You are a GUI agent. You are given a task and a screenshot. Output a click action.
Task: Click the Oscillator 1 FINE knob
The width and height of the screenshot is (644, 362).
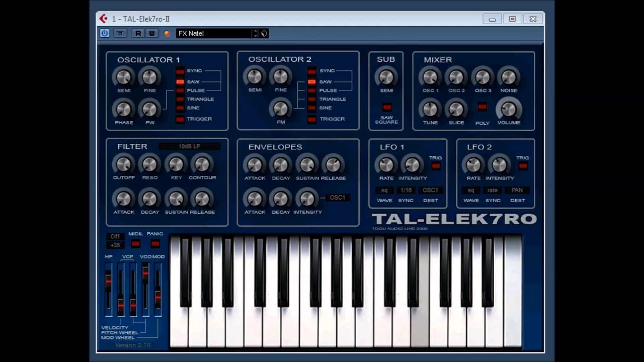coord(149,77)
